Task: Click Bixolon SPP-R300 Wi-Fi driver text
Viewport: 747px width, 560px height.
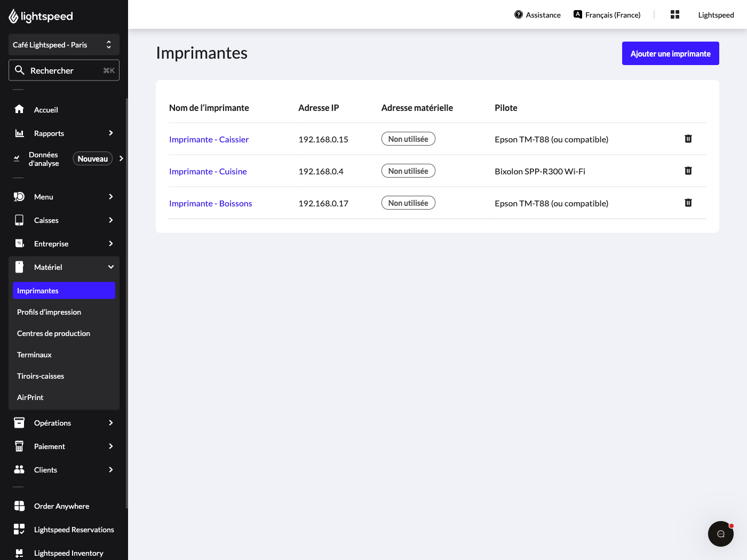Action: (x=540, y=171)
